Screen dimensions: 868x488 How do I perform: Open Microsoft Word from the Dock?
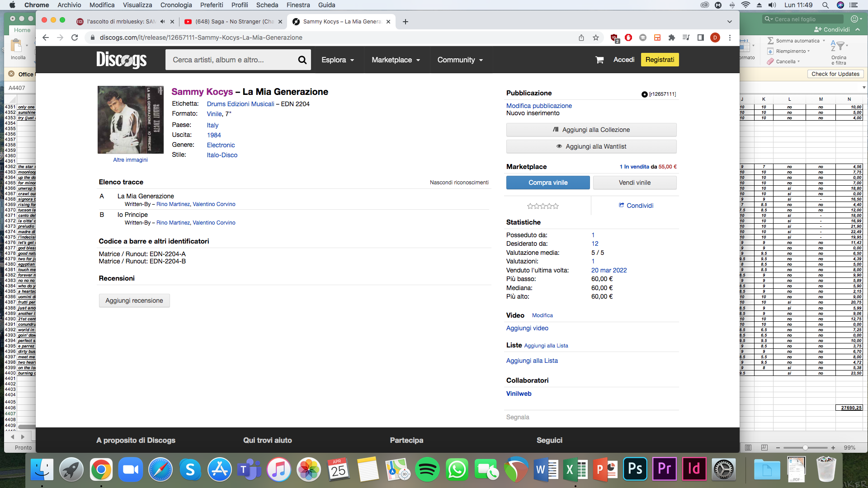coord(546,470)
